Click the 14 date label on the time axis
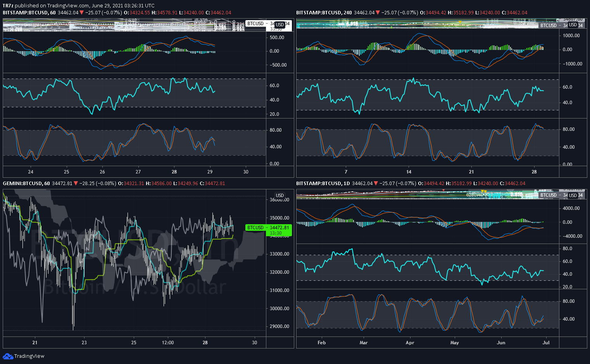590x364 pixels. pyautogui.click(x=409, y=172)
